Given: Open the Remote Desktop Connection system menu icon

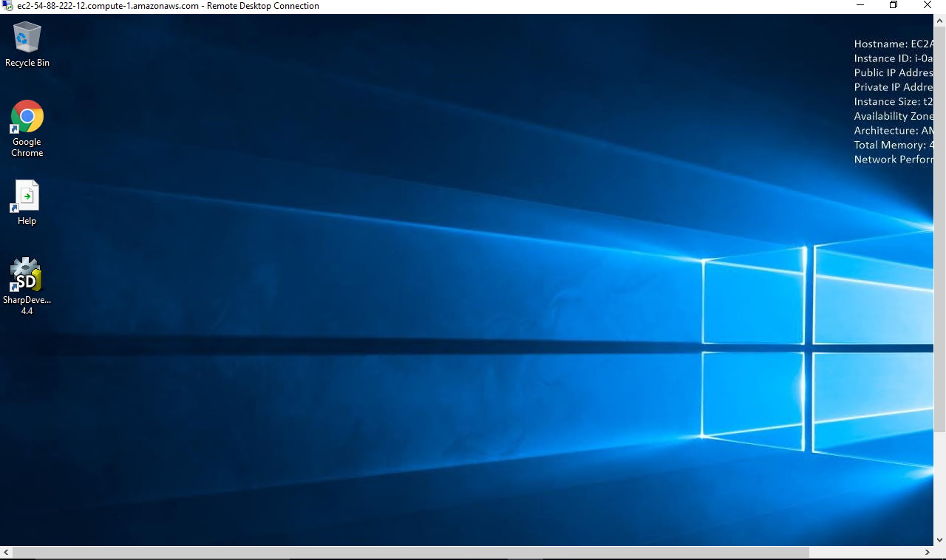Looking at the screenshot, I should coord(8,6).
